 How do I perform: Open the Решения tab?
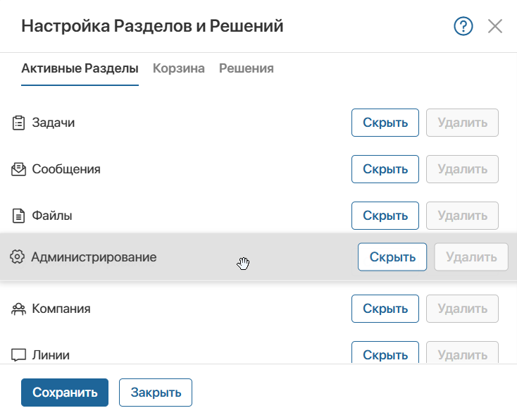point(247,68)
